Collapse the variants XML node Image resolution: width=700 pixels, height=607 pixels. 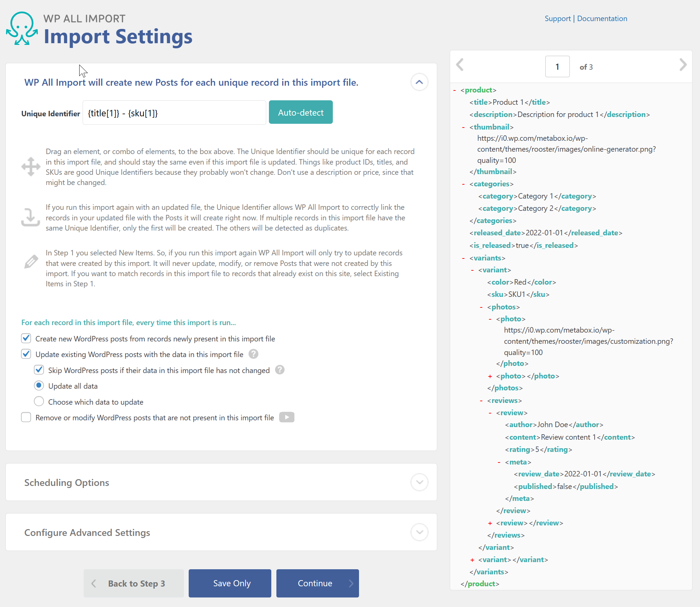[x=463, y=258]
